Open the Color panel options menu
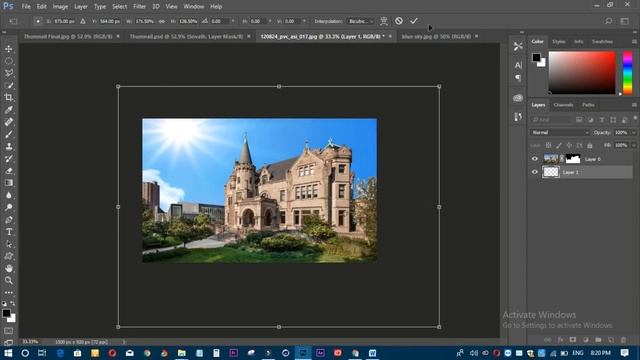This screenshot has width=640, height=360. pyautogui.click(x=634, y=42)
